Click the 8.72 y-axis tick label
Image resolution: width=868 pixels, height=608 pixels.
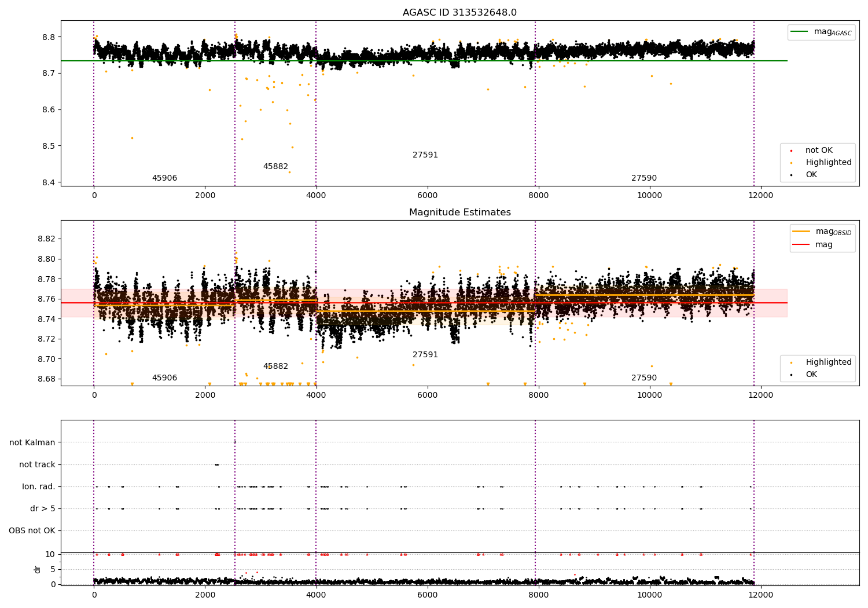pyautogui.click(x=46, y=339)
